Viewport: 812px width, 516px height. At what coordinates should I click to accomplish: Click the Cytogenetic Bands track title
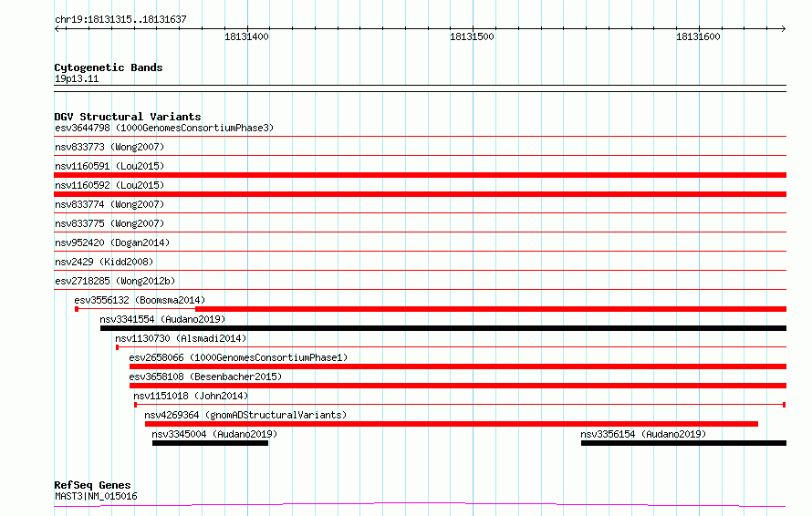[109, 67]
